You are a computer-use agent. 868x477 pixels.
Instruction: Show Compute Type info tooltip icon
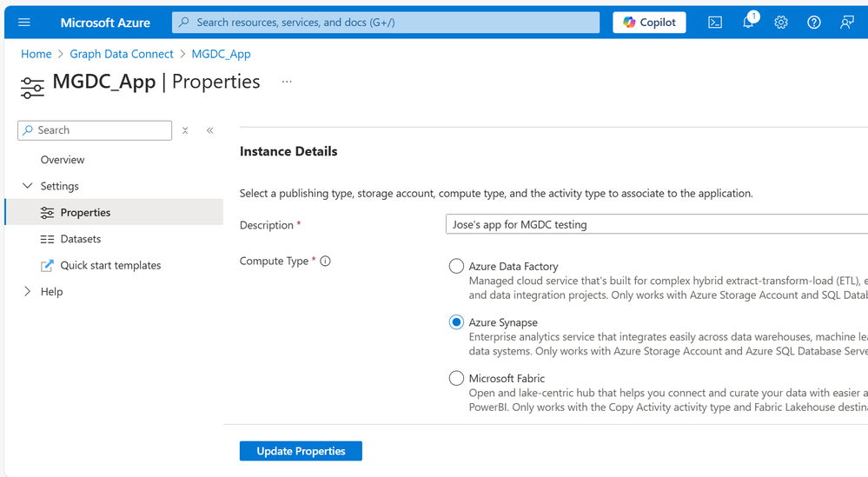326,262
